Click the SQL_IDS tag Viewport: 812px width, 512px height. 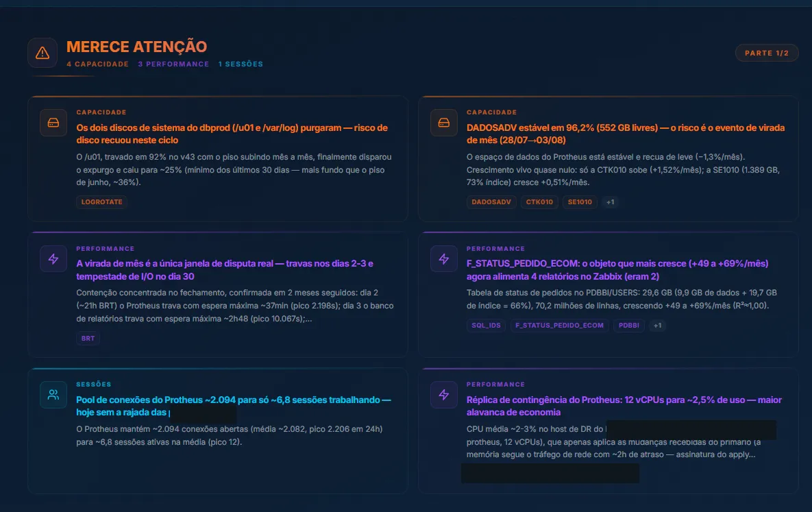487,326
